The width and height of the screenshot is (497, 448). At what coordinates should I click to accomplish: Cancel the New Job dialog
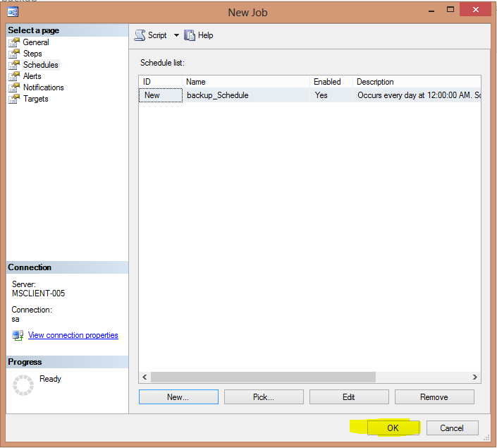point(452,428)
